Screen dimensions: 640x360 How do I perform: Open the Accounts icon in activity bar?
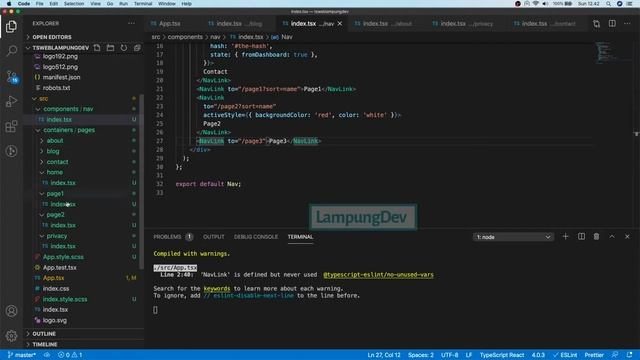coord(11,311)
